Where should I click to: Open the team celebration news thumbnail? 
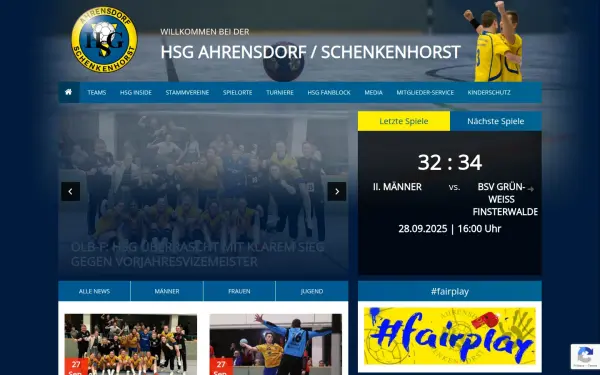point(131,344)
